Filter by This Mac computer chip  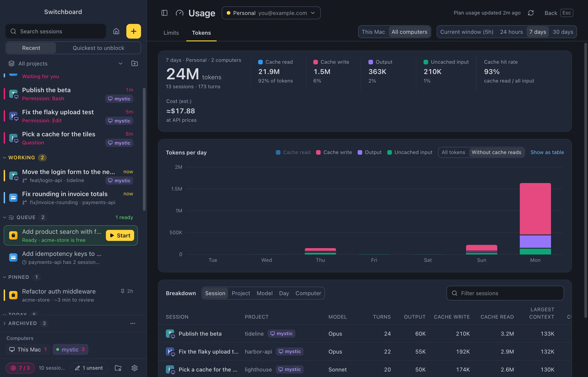coord(28,350)
